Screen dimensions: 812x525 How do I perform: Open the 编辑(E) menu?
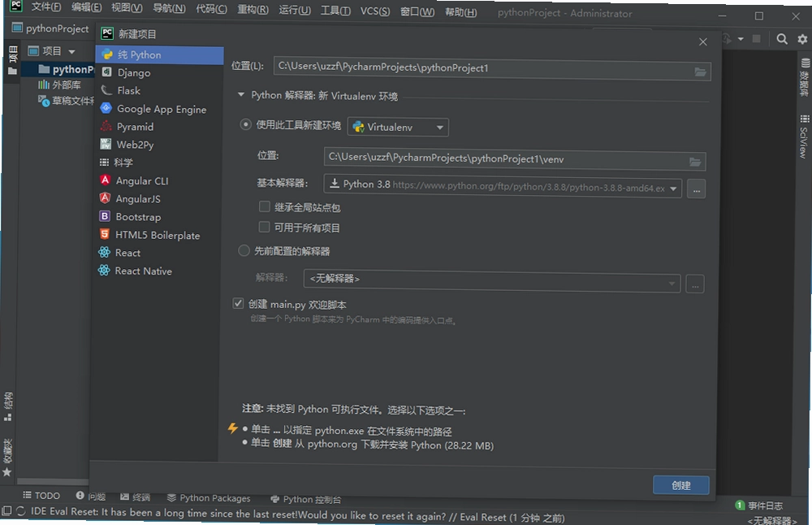[86, 7]
